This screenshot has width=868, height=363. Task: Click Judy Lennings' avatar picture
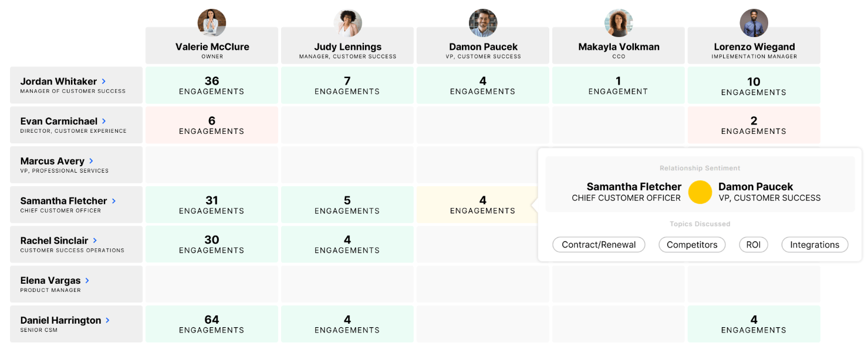point(347,23)
